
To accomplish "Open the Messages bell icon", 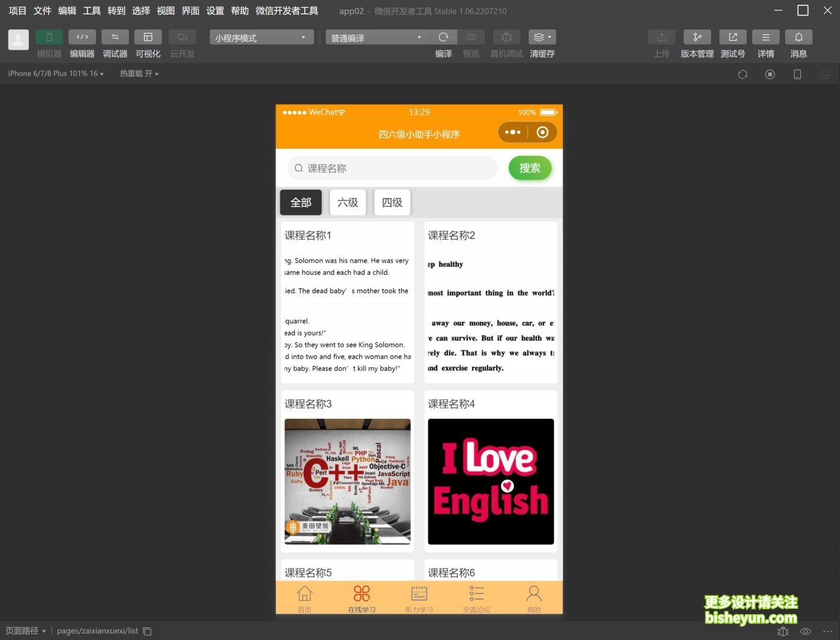I will click(x=798, y=37).
